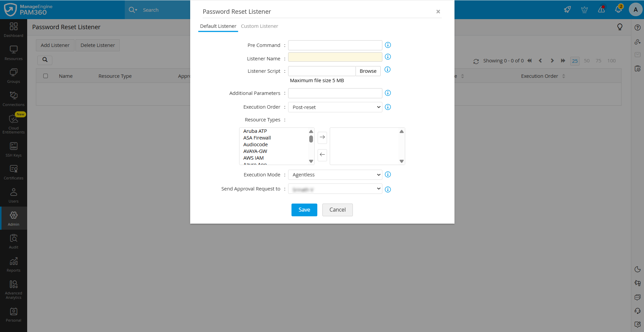Click the left arrow to remove resource type
Viewport: 644px width, 332px height.
[x=322, y=155]
